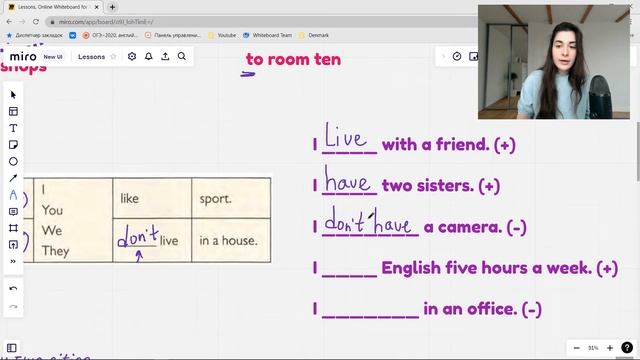Star the Lessons board
The height and width of the screenshot is (360, 640).
point(113,57)
